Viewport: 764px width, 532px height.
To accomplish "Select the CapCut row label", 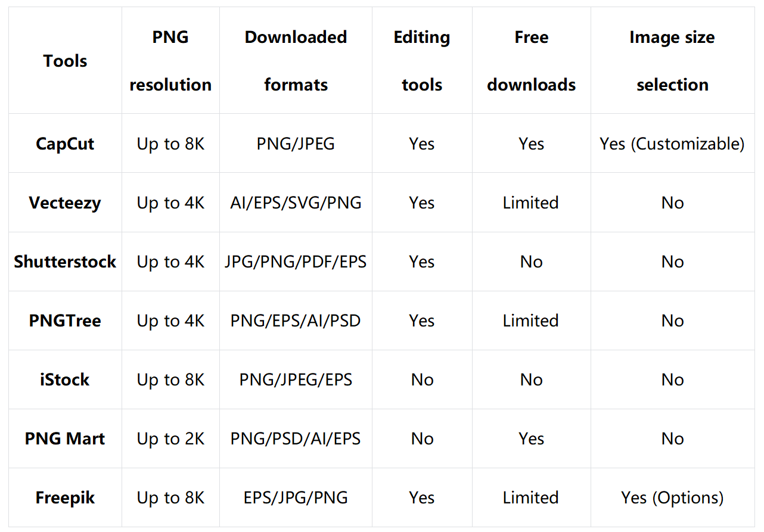I will tap(65, 144).
